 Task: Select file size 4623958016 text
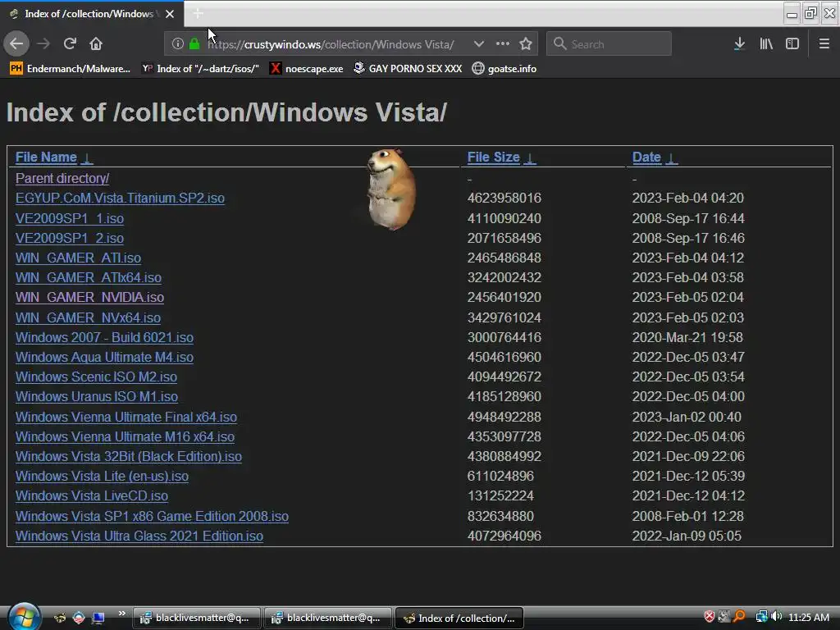(504, 199)
